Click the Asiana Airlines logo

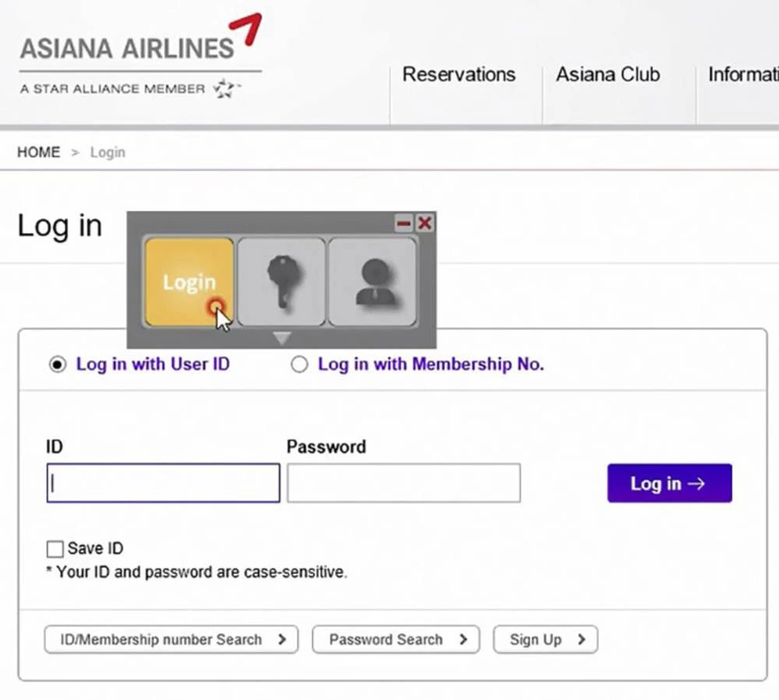129,47
